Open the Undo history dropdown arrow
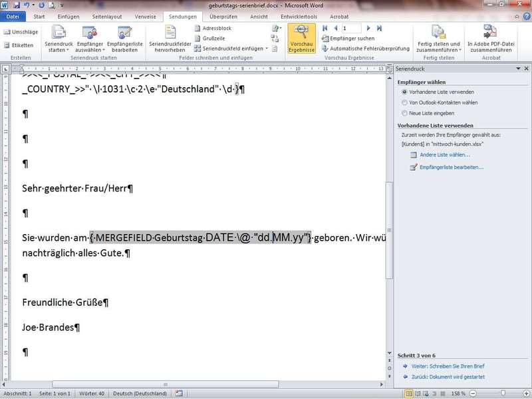The image size is (532, 399). [33, 5]
